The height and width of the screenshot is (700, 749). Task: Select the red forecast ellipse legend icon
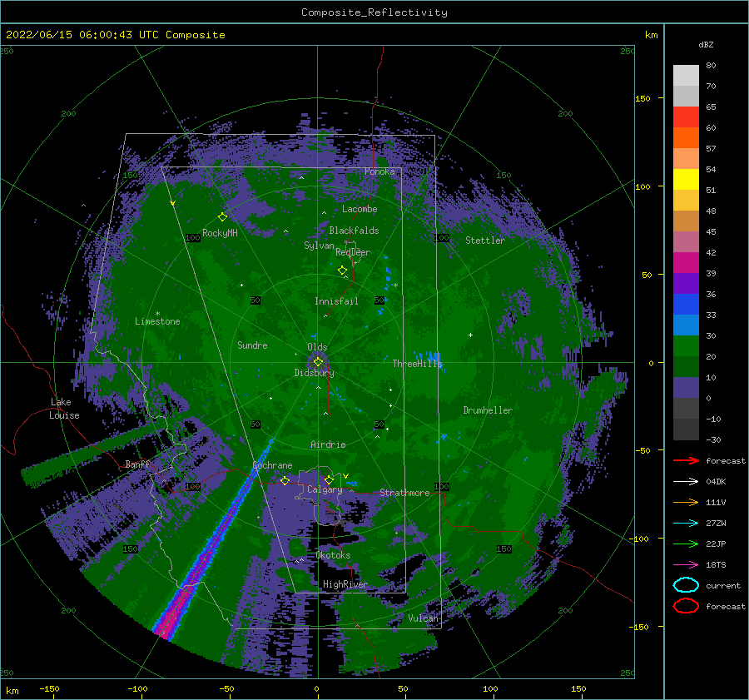tap(686, 606)
